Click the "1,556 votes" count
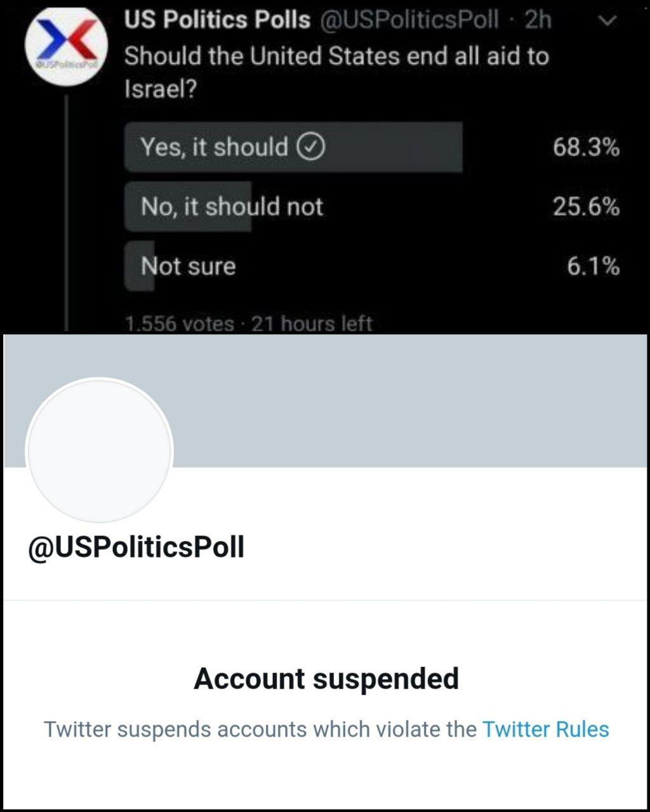 point(180,324)
